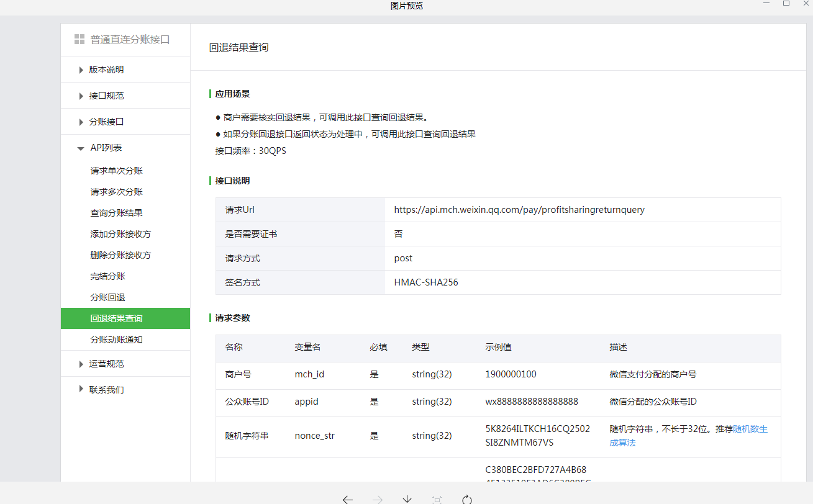This screenshot has width=813, height=504.
Task: Click the 公众账号ID name cell
Action: [247, 402]
